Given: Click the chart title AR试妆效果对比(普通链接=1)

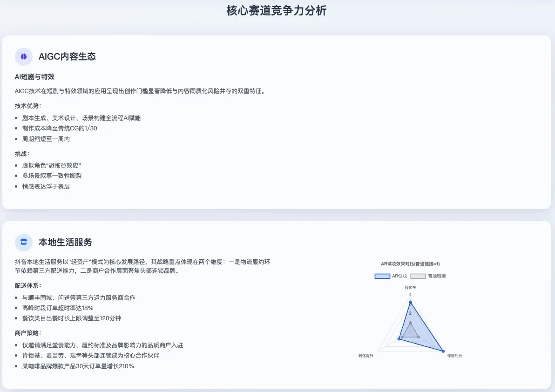Looking at the screenshot, I should point(410,263).
